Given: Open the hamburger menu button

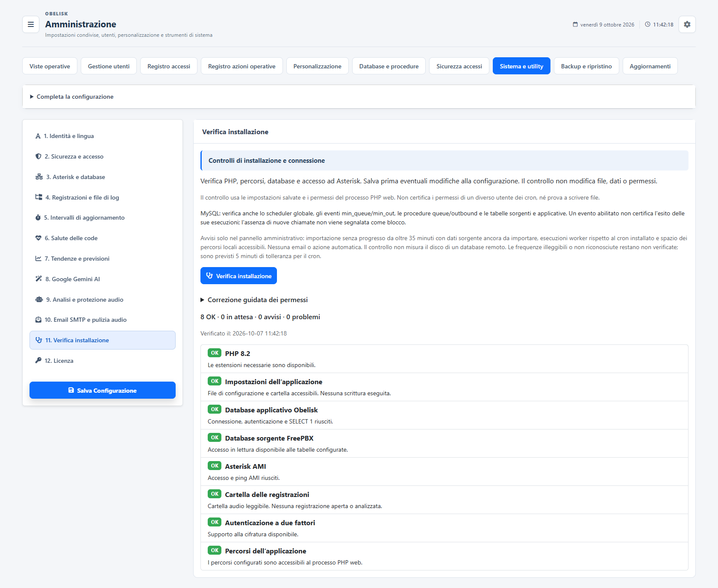Looking at the screenshot, I should 31,24.
